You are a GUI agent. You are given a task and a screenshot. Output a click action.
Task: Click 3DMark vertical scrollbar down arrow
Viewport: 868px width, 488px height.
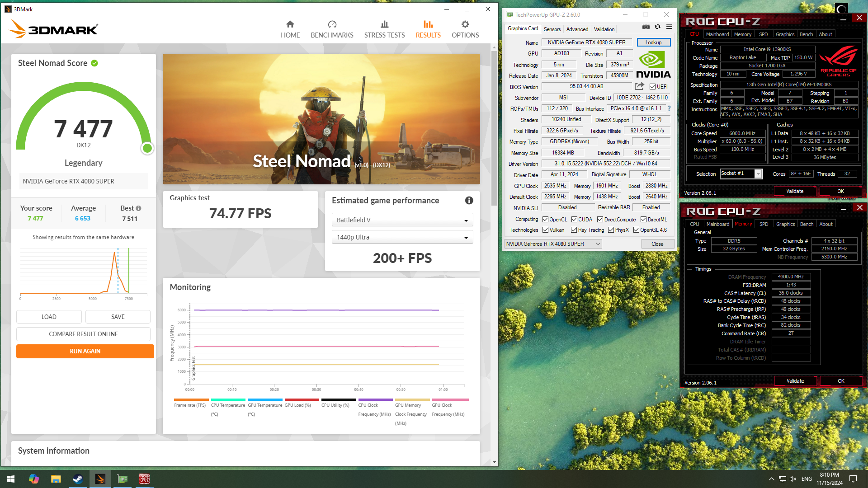494,462
